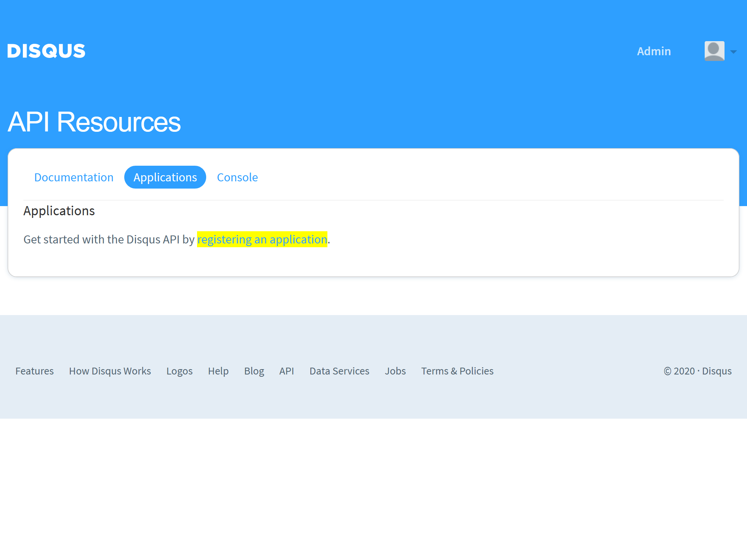Switch to the Documentation tab
This screenshot has height=560, width=747.
coord(74,177)
